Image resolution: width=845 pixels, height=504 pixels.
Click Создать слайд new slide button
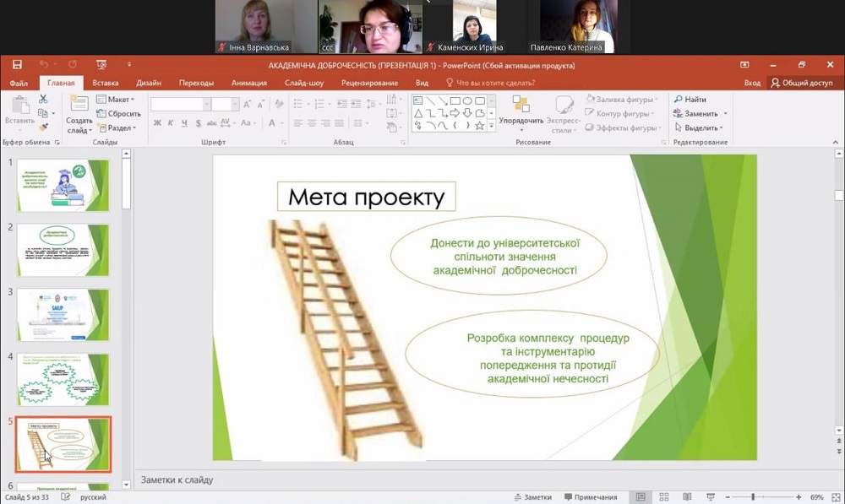(79, 114)
